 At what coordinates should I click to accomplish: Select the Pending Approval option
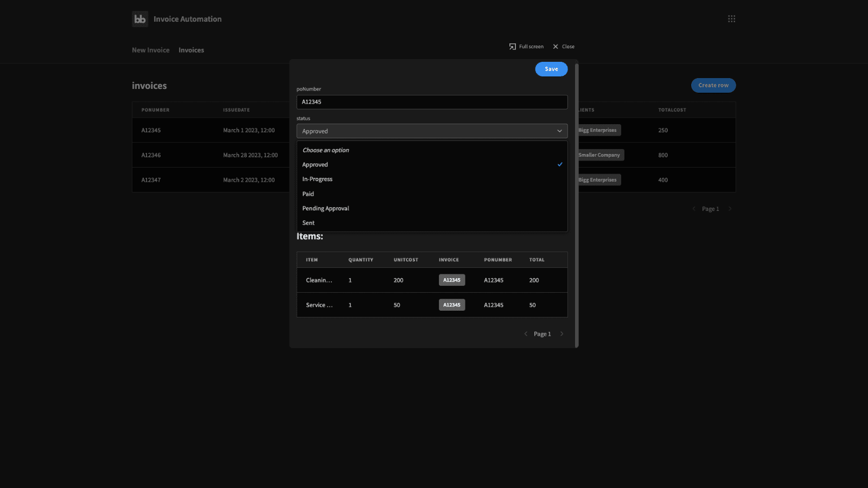(432, 209)
